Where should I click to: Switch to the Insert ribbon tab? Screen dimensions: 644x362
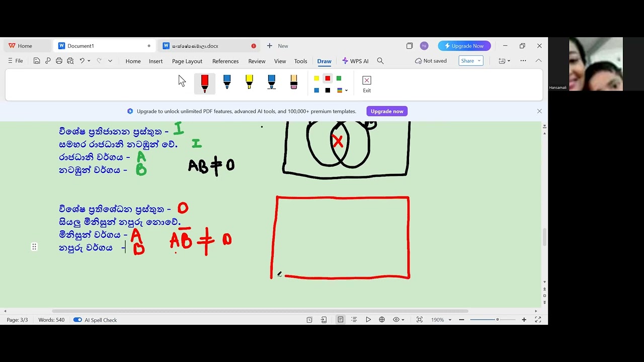(155, 61)
